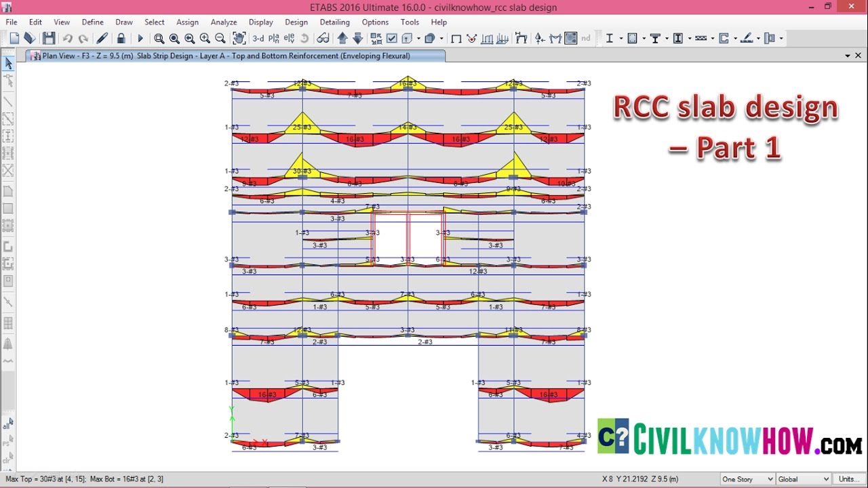Image resolution: width=868 pixels, height=488 pixels.
Task: Redo the last action
Action: point(83,39)
